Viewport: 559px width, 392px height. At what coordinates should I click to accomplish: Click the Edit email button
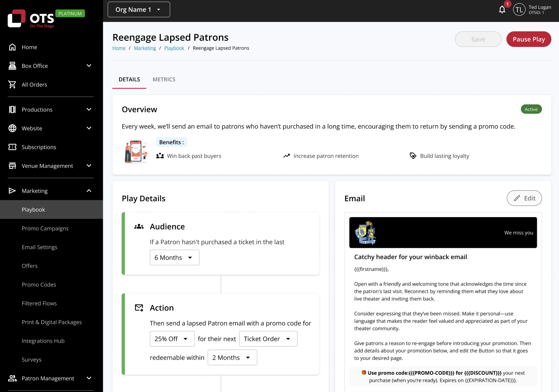point(524,198)
